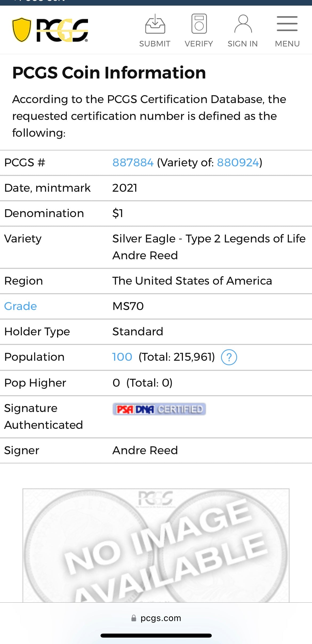The height and width of the screenshot is (644, 312).
Task: Open population 100 link
Action: [122, 357]
